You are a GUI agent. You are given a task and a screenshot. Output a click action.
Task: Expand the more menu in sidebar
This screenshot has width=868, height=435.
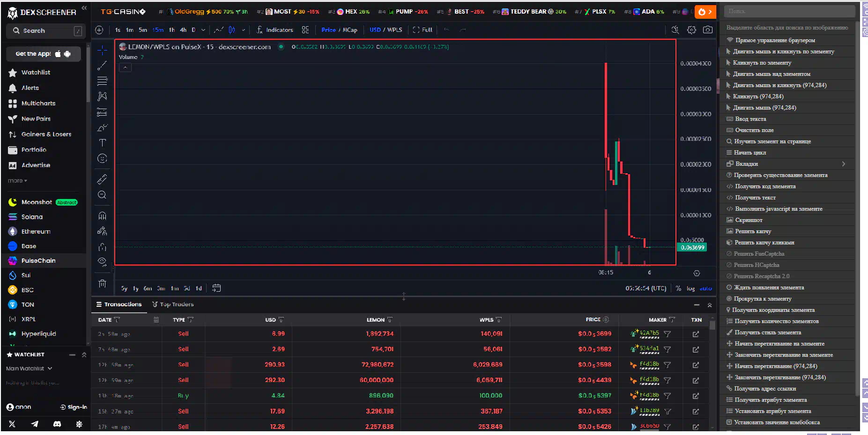pos(17,181)
